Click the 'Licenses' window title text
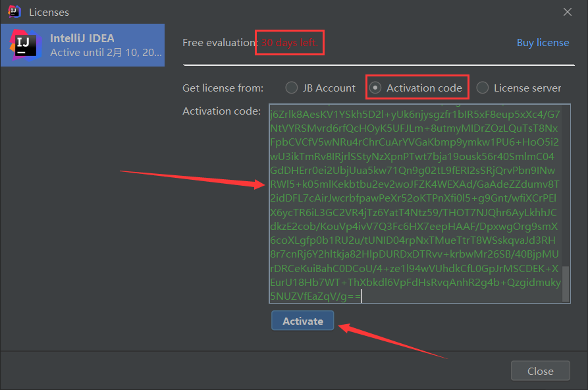 coord(49,13)
